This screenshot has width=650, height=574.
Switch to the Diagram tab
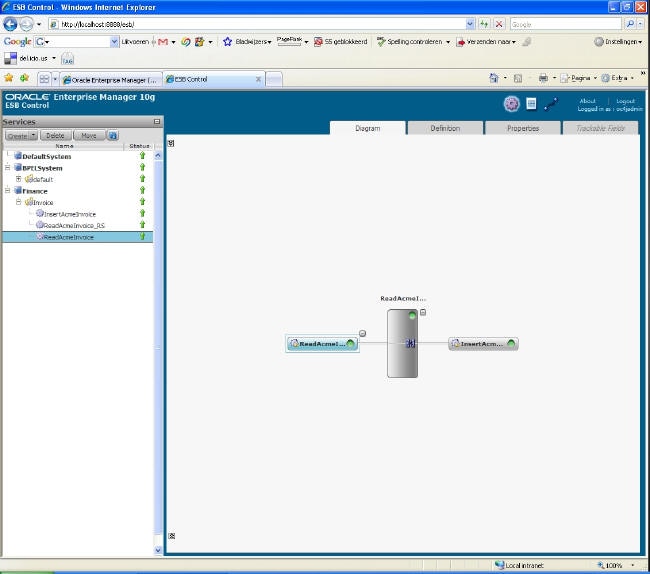pos(367,128)
